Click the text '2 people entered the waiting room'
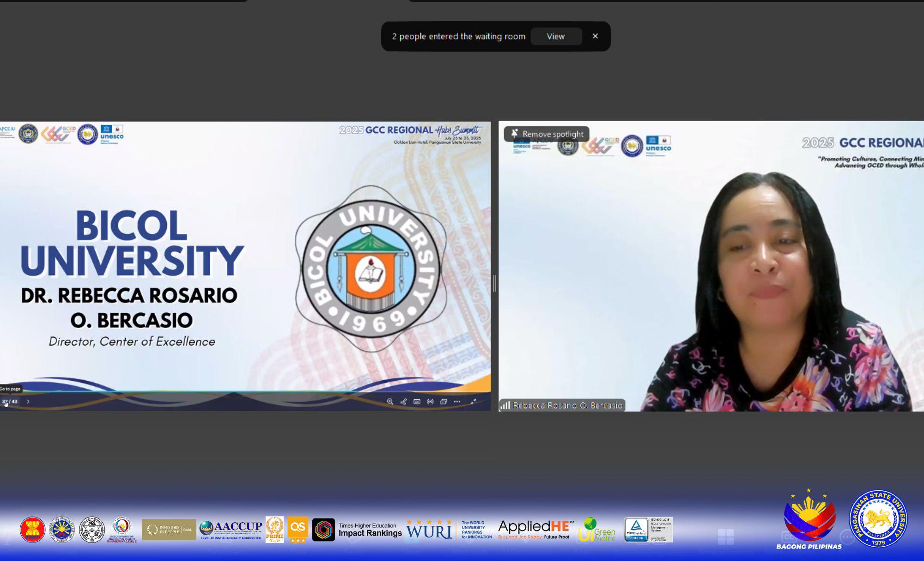 [459, 37]
